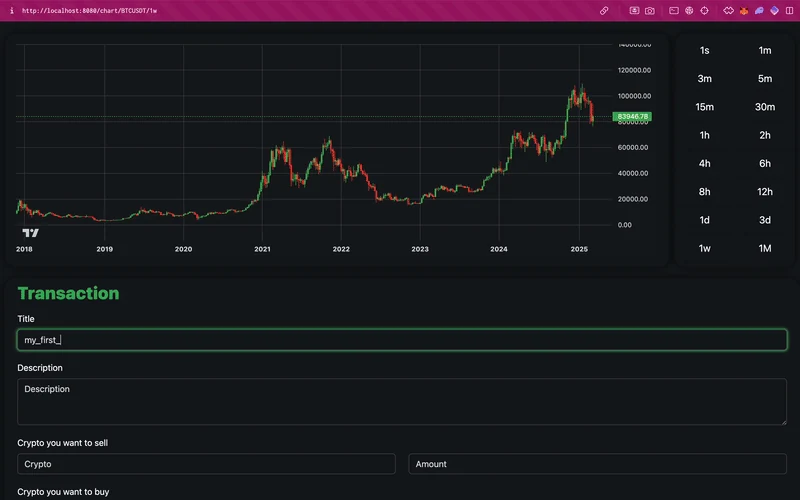The width and height of the screenshot is (800, 500).
Task: Click the site info icon beside the URL
Action: (x=12, y=11)
